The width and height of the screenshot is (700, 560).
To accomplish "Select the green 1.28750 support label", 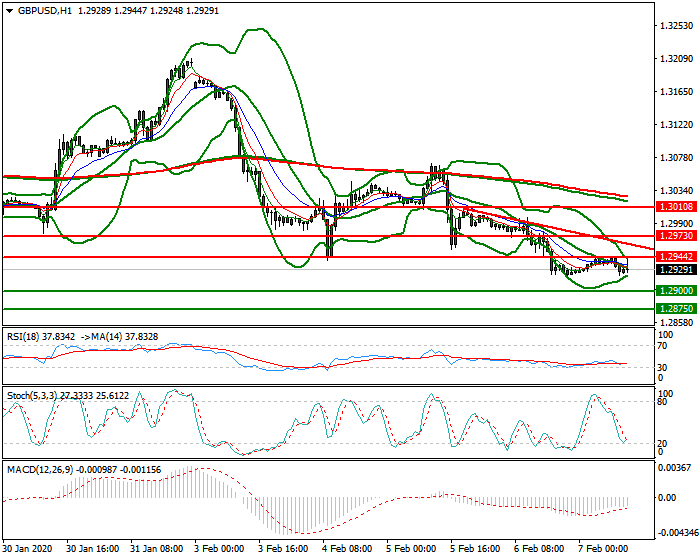I will pyautogui.click(x=671, y=309).
